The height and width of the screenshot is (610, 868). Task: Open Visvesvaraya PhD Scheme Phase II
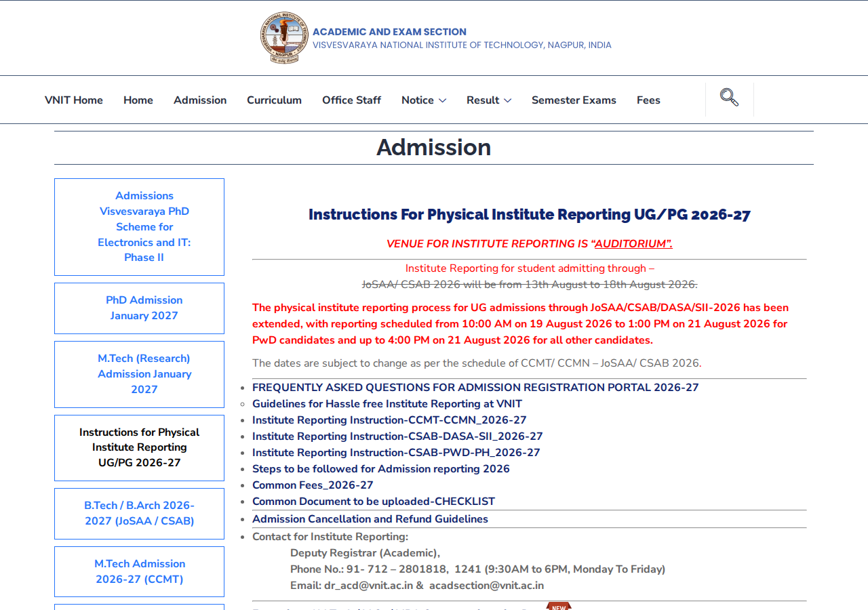[139, 227]
